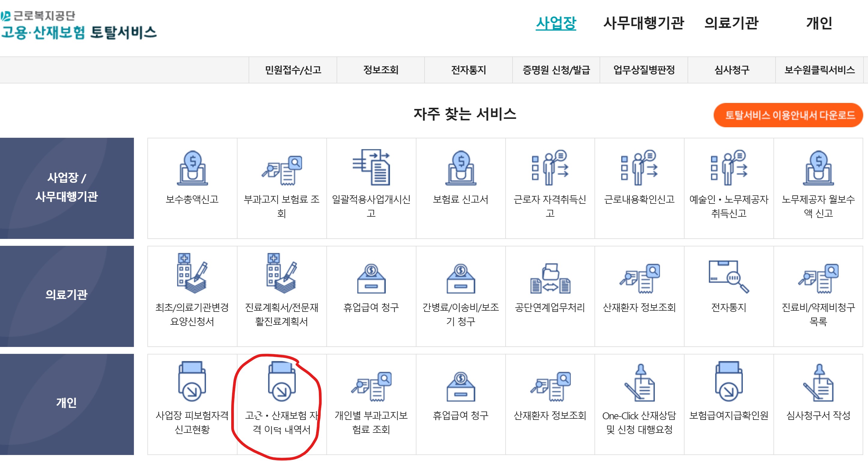Open the 보험급여지급확인원 icon
This screenshot has height=461, width=868.
coord(729,381)
